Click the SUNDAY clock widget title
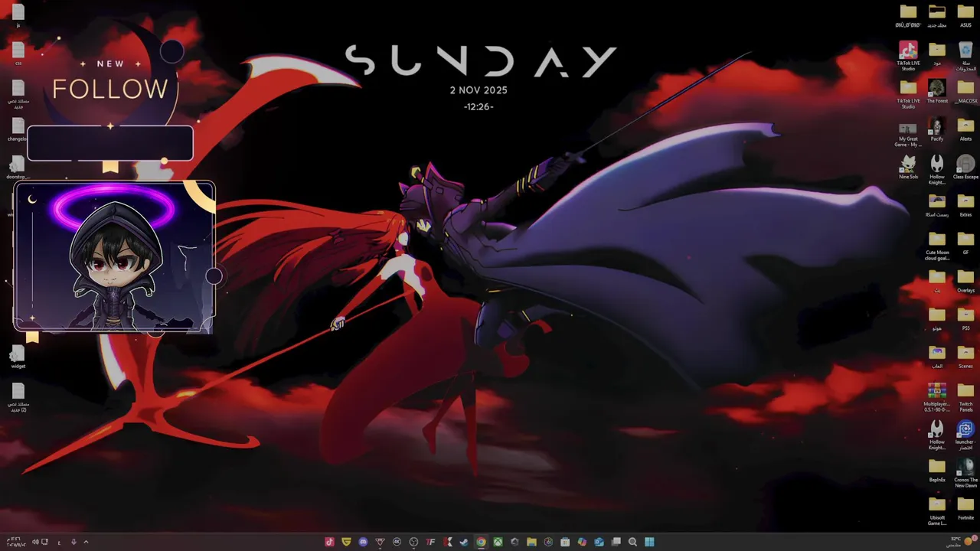 [481, 61]
